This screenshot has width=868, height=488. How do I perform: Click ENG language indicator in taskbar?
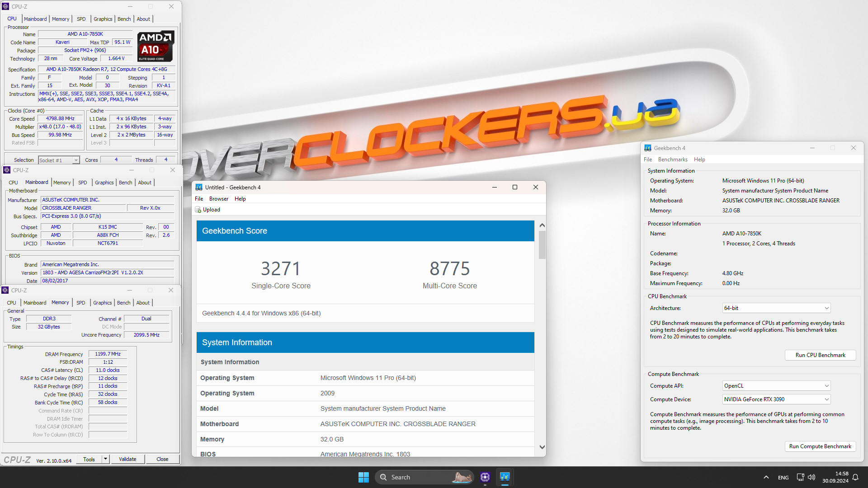783,478
